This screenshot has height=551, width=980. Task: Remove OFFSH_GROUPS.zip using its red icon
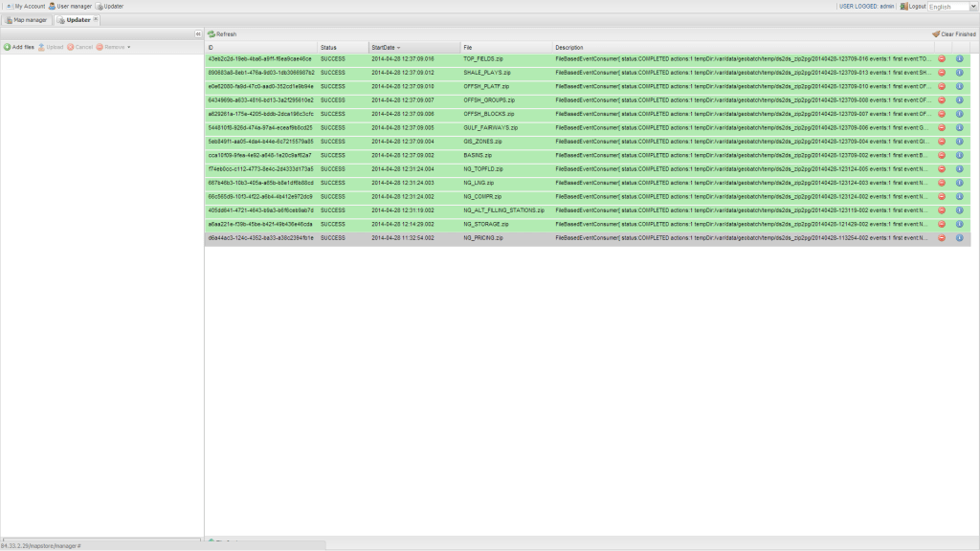coord(942,99)
